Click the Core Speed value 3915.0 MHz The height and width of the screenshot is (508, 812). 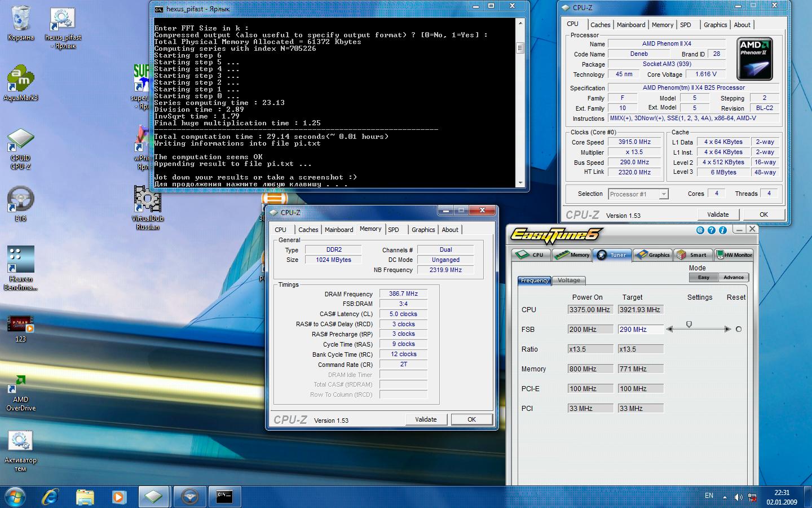pos(634,142)
